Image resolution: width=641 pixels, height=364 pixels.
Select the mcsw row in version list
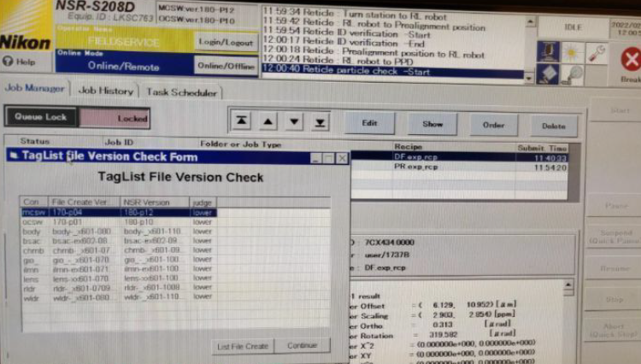119,213
